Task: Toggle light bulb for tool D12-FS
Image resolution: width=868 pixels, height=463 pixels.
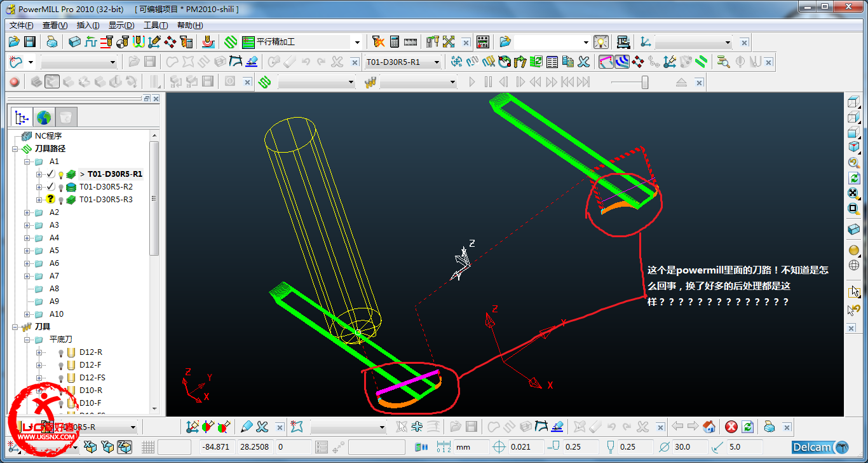Action: coord(61,378)
